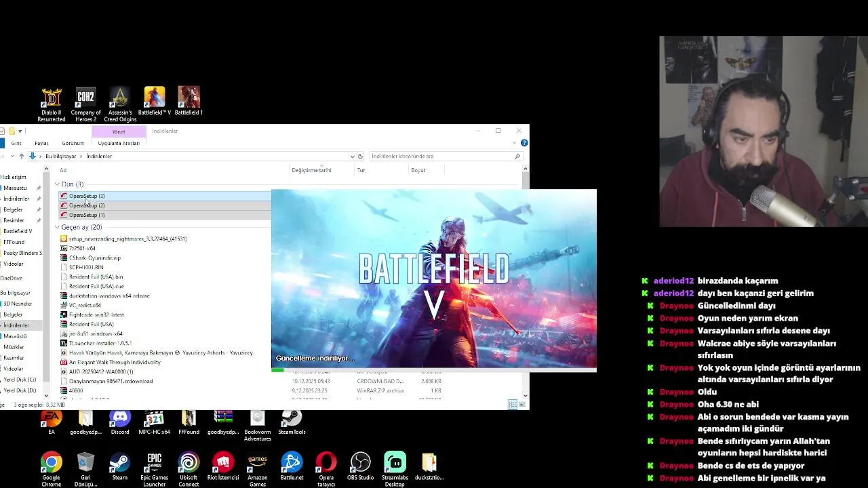Screen dimensions: 868x488
Task: Collapse the Dün (3) file group
Action: coord(58,184)
